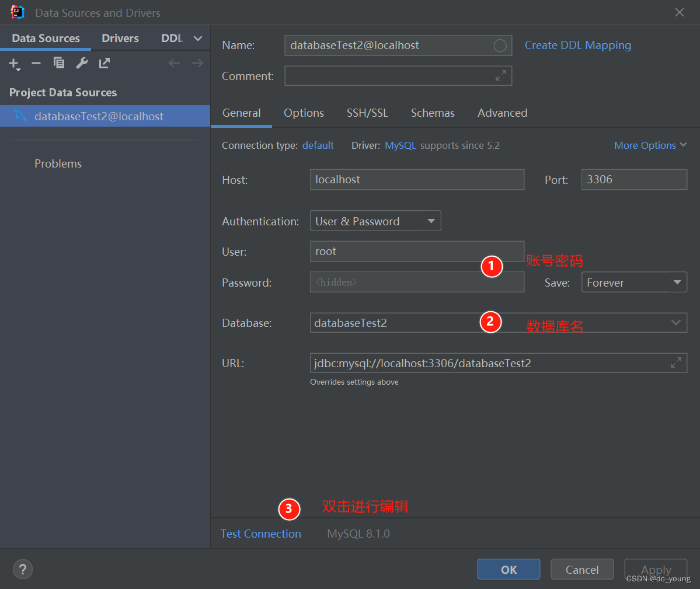Viewport: 700px width, 589px height.
Task: Open the Advanced tab
Action: pos(502,113)
